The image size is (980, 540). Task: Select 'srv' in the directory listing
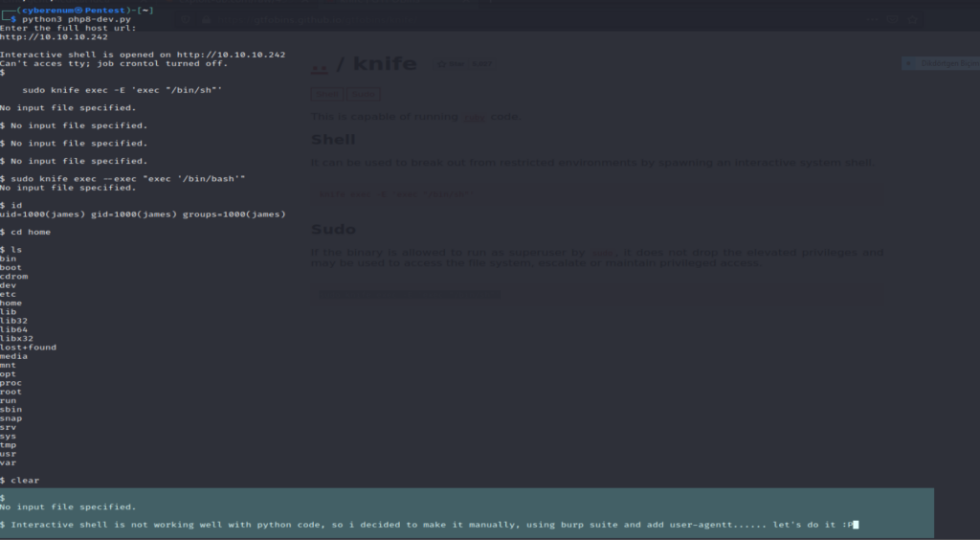click(8, 427)
